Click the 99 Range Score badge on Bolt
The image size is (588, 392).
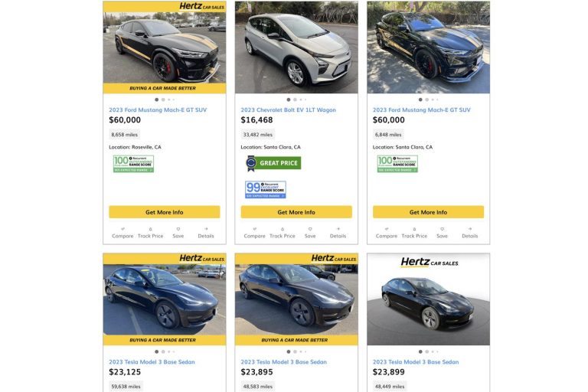click(266, 189)
